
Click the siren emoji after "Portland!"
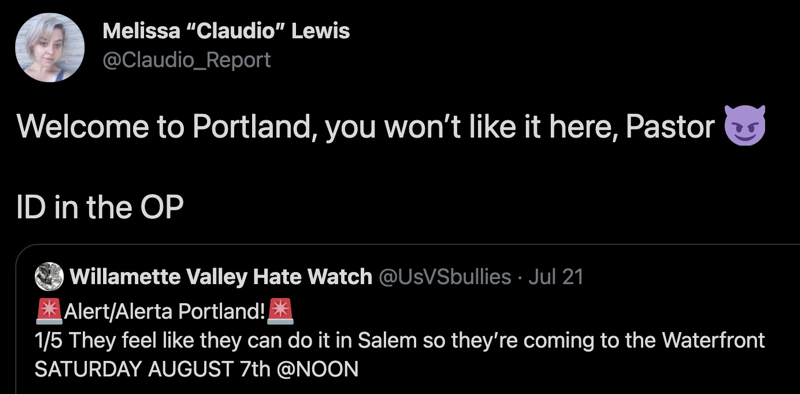pos(281,311)
